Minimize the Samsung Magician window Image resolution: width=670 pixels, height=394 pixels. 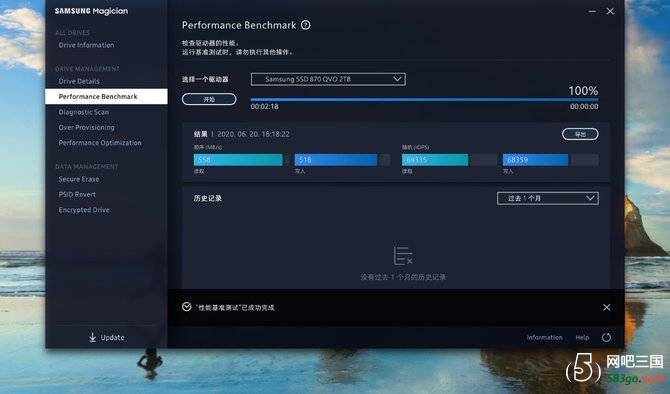[x=592, y=12]
